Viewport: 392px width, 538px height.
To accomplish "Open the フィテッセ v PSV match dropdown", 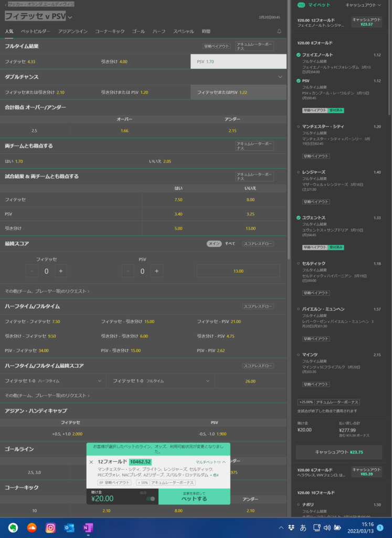I will click(70, 17).
